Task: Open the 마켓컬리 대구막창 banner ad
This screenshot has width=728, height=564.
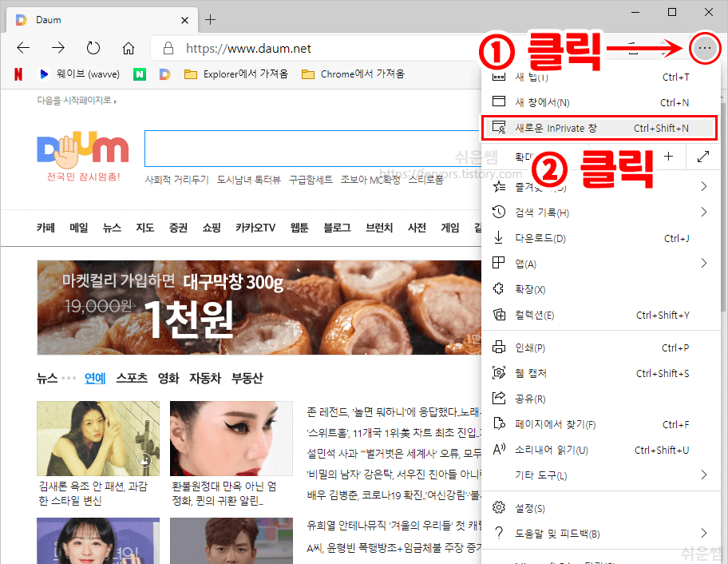Action: point(259,307)
